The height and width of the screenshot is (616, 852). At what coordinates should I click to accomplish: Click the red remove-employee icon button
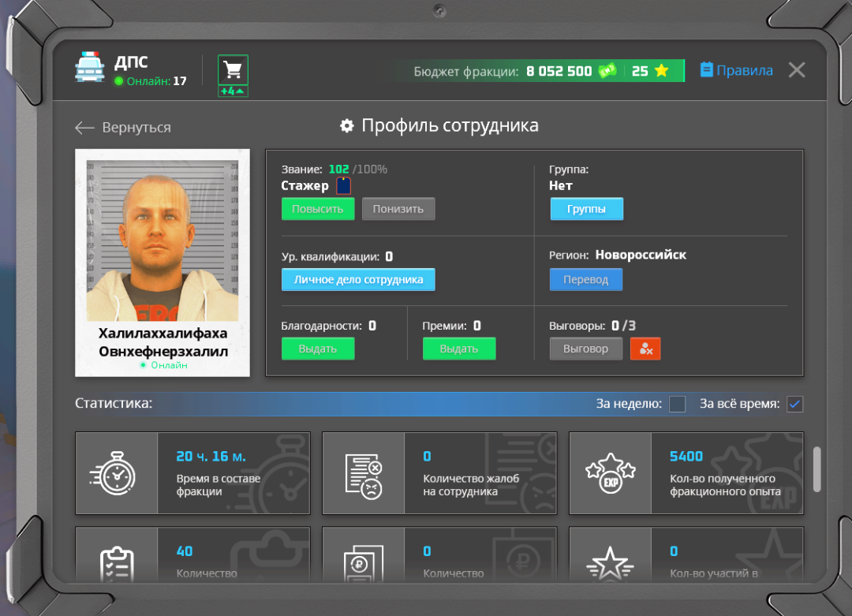(645, 349)
